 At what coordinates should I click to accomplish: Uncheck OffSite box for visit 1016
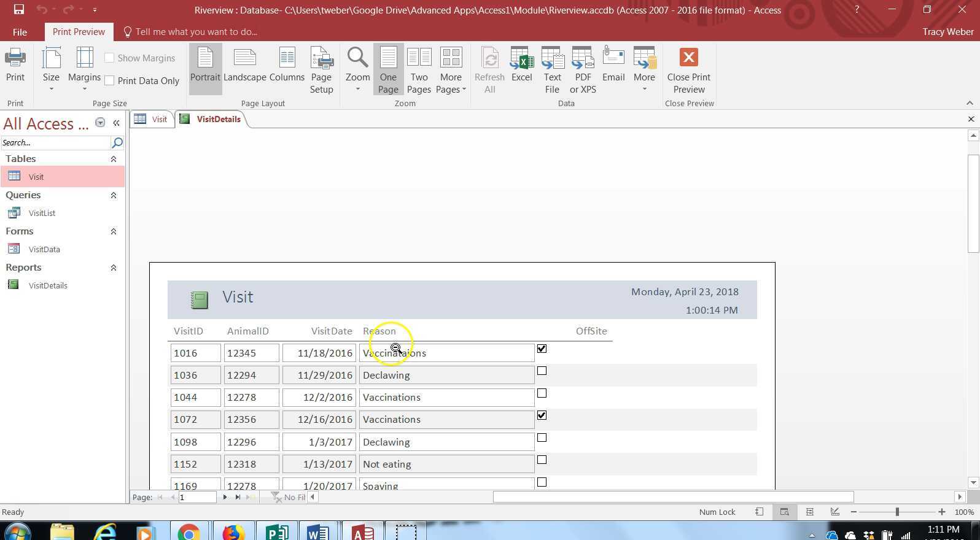tap(542, 349)
